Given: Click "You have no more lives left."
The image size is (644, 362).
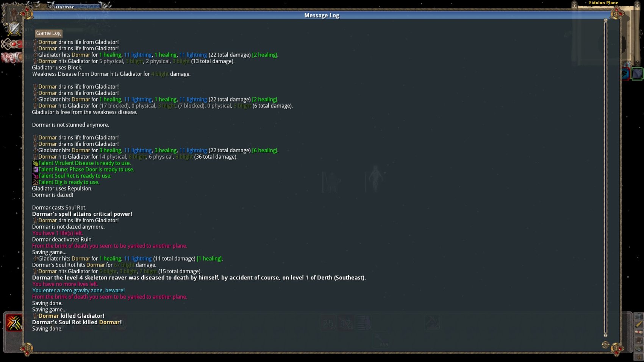Looking at the screenshot, I should click(65, 284).
